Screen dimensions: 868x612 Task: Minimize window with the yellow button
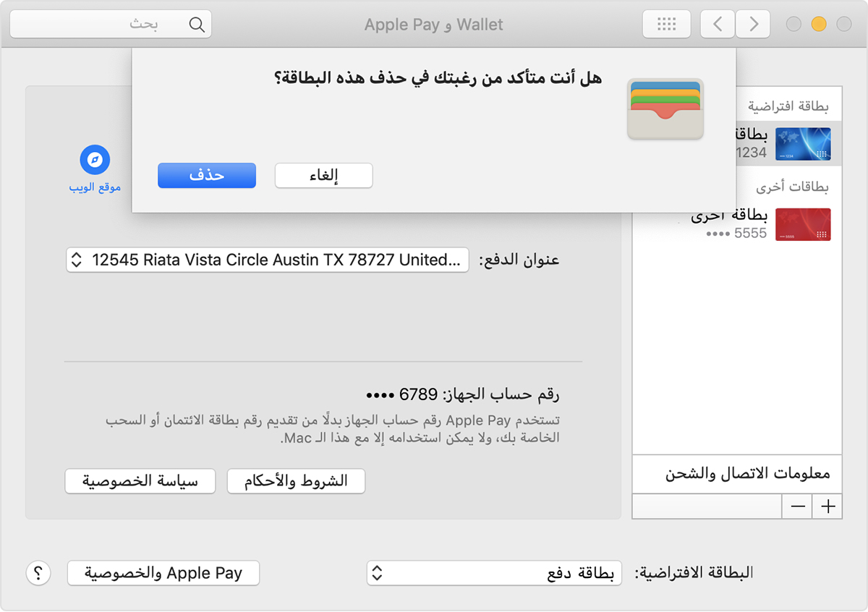[x=819, y=24]
